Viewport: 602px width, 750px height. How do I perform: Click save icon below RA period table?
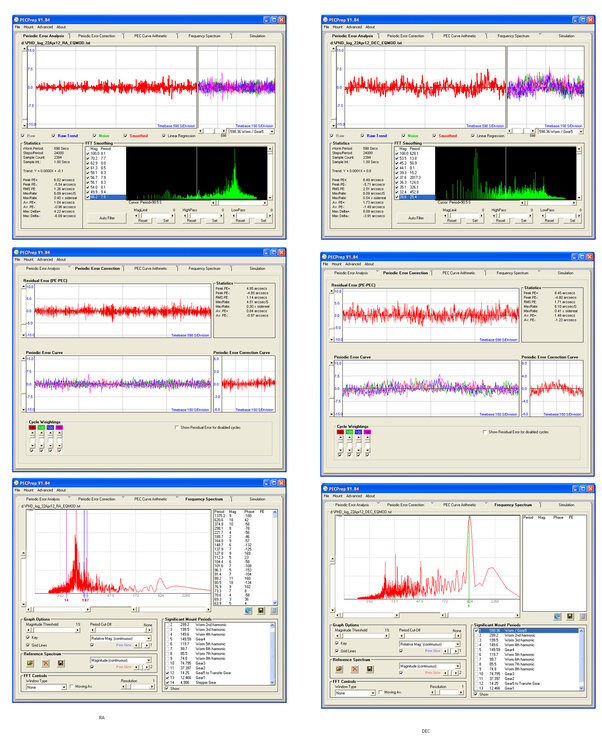[262, 610]
